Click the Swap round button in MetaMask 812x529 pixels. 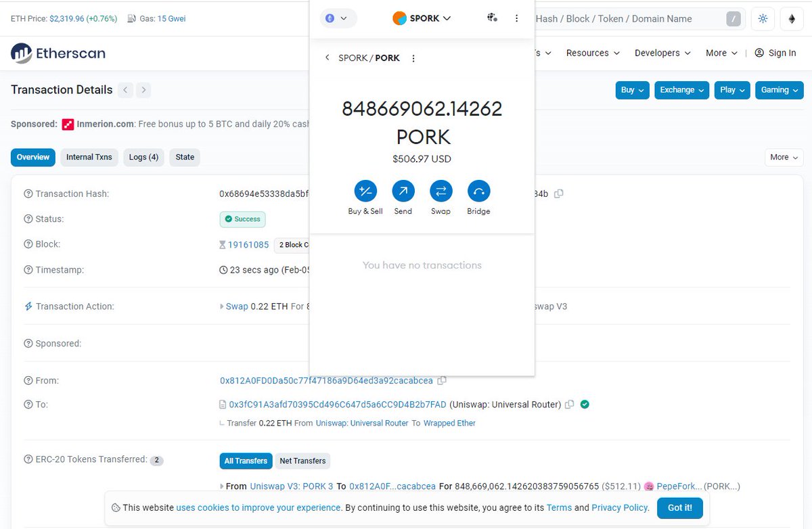pyautogui.click(x=441, y=191)
